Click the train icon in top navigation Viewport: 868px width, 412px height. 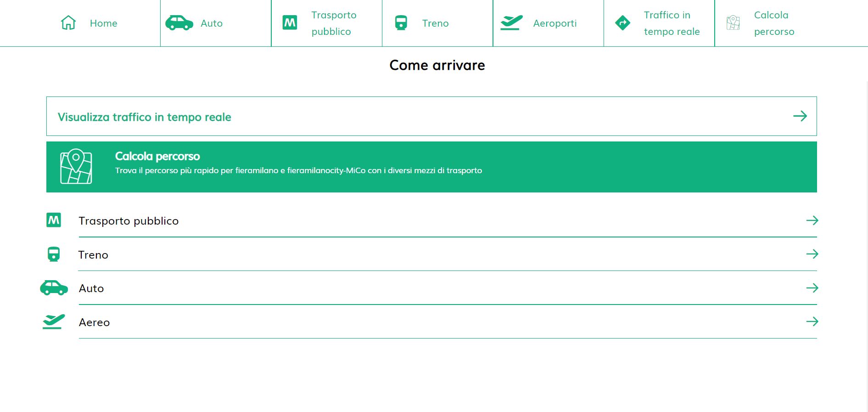tap(401, 23)
